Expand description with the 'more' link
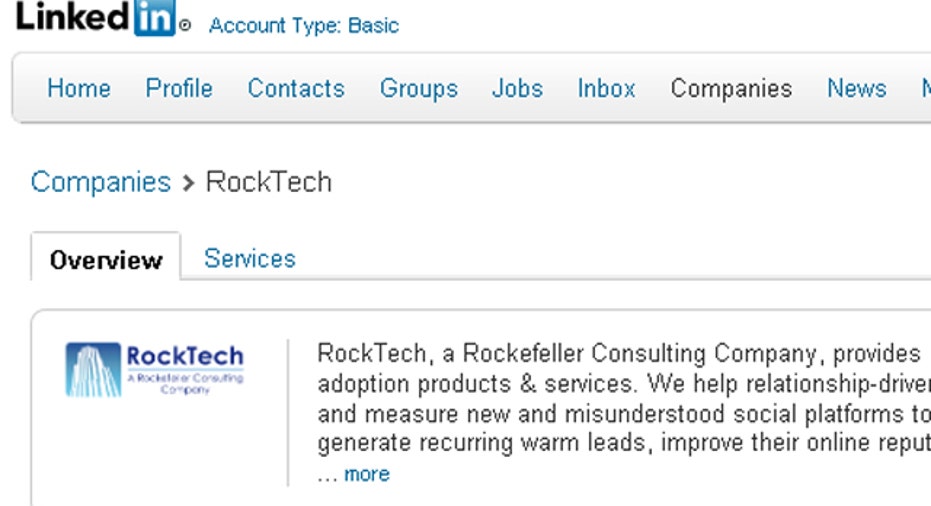The image size is (931, 506). point(367,474)
